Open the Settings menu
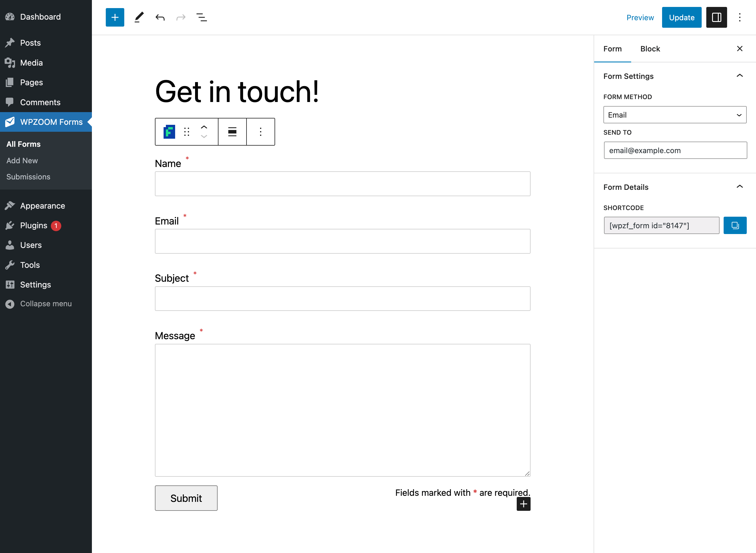This screenshot has height=553, width=756. click(46, 285)
